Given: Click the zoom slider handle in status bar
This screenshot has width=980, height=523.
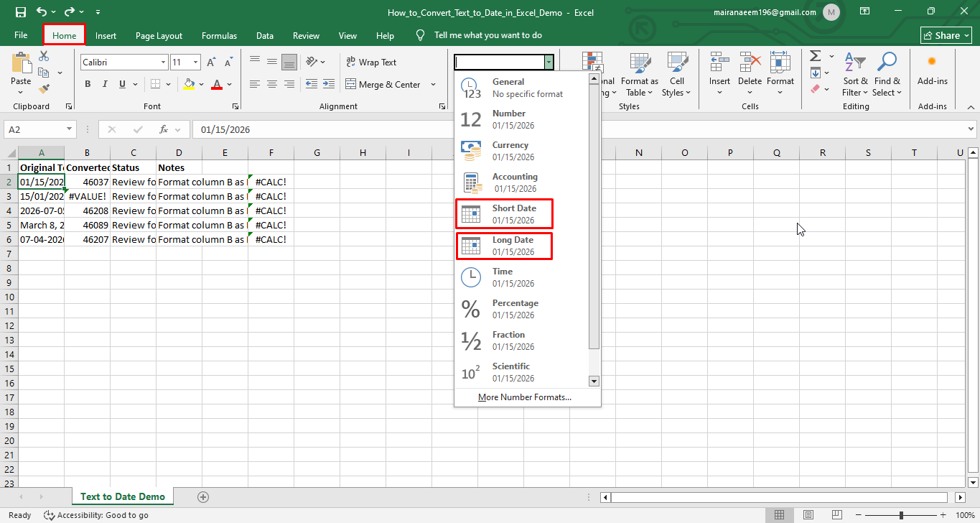Looking at the screenshot, I should 901,515.
